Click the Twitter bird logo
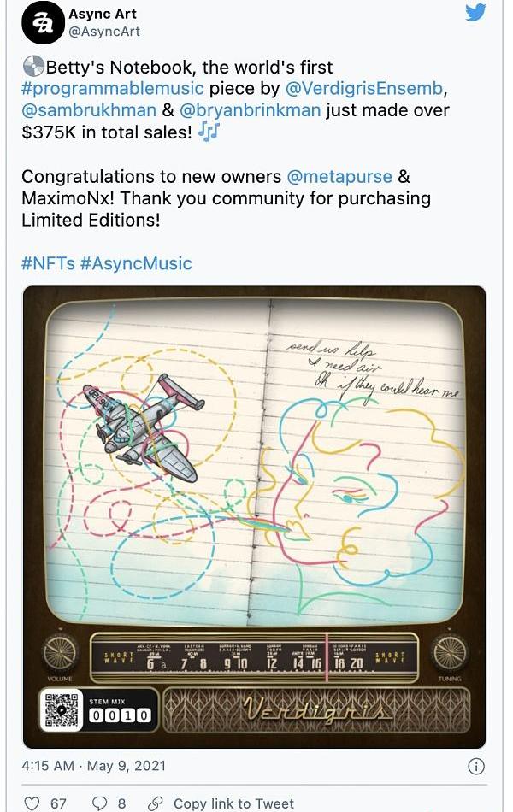The width and height of the screenshot is (513, 812). tap(476, 13)
